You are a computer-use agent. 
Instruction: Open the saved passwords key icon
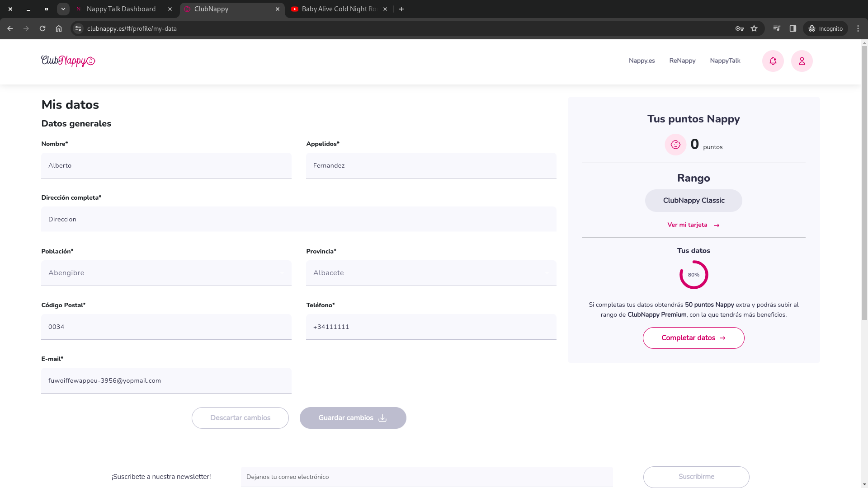tap(740, 28)
